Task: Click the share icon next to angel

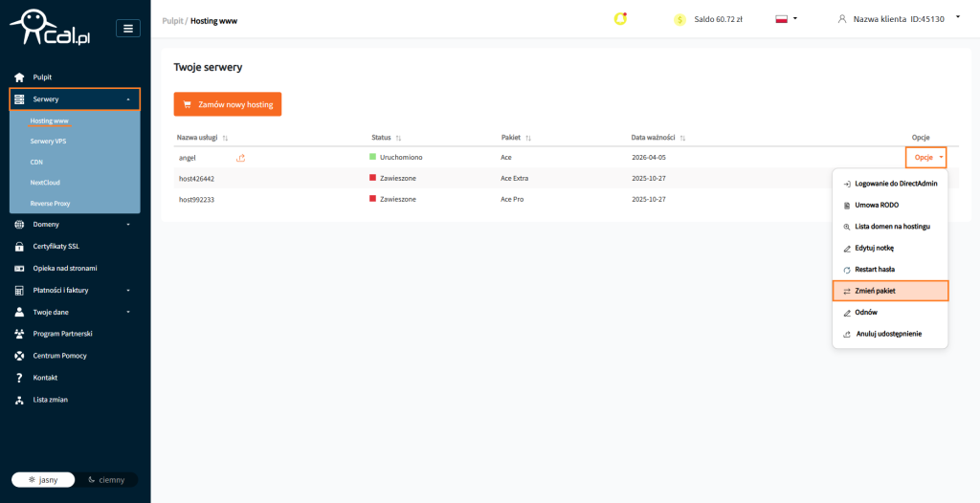Action: (x=240, y=158)
